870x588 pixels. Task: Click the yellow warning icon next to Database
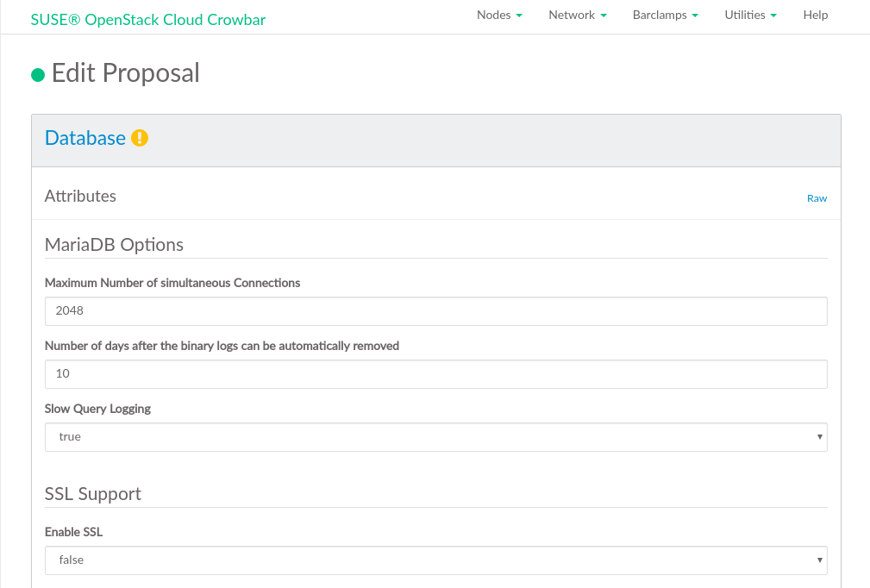(140, 138)
